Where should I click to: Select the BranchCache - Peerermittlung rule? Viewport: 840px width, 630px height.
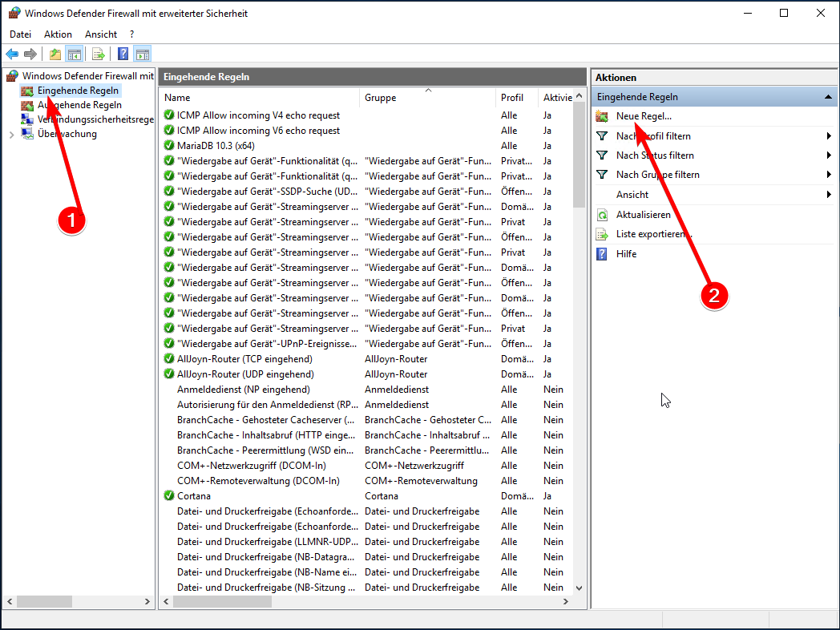coord(365,450)
